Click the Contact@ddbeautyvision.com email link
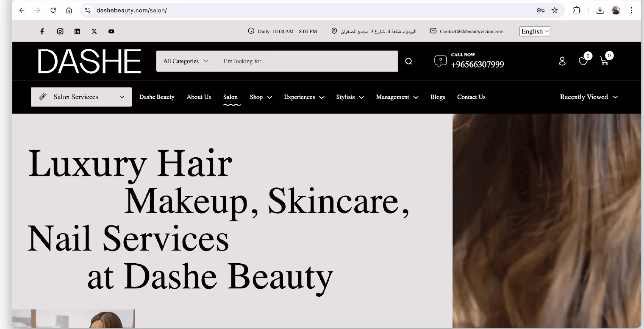The height and width of the screenshot is (329, 644). coord(472,31)
